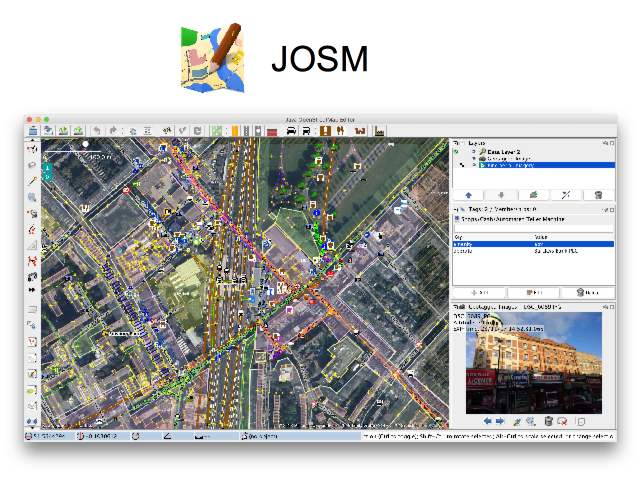The image size is (640, 480).
Task: Click the Edit tag button
Action: (x=534, y=293)
